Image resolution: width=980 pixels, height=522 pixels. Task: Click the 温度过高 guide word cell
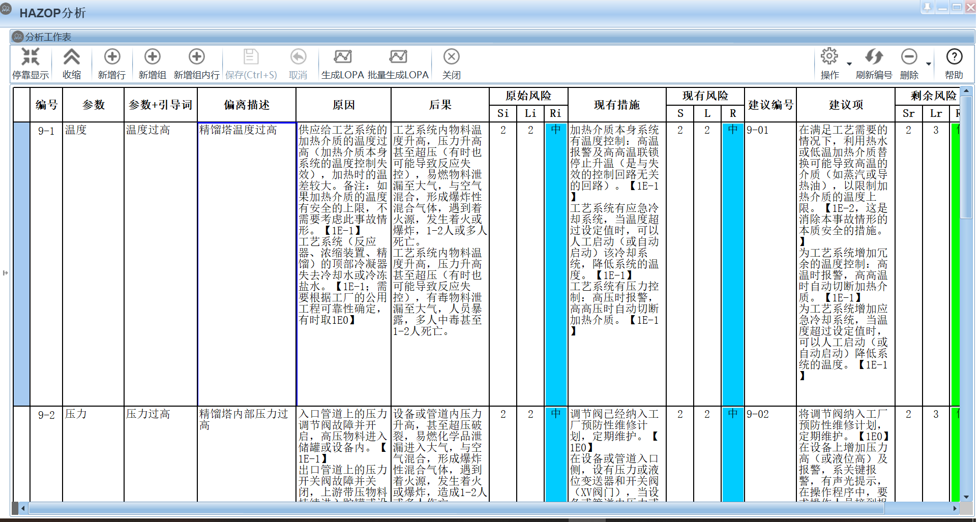click(x=161, y=264)
